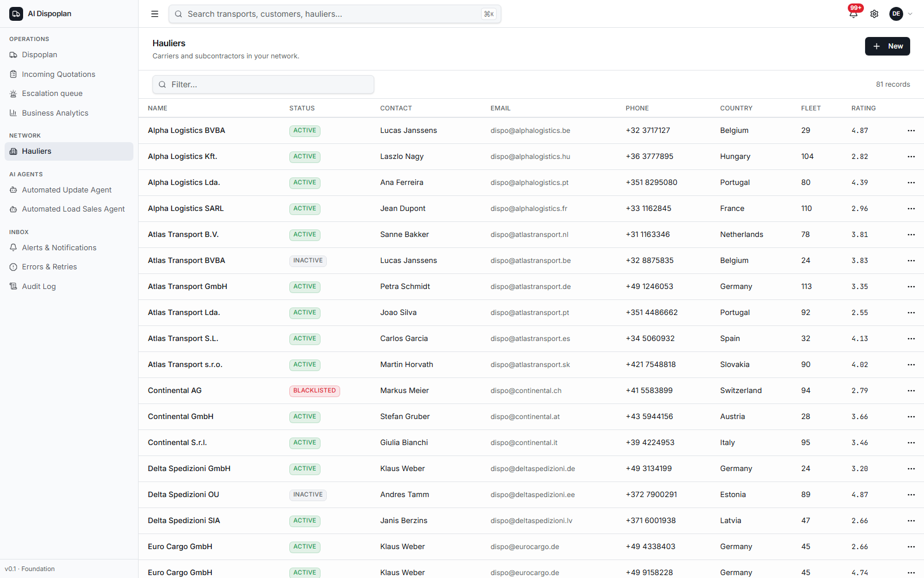The width and height of the screenshot is (924, 578).
Task: Click the global search transports field
Action: point(335,14)
